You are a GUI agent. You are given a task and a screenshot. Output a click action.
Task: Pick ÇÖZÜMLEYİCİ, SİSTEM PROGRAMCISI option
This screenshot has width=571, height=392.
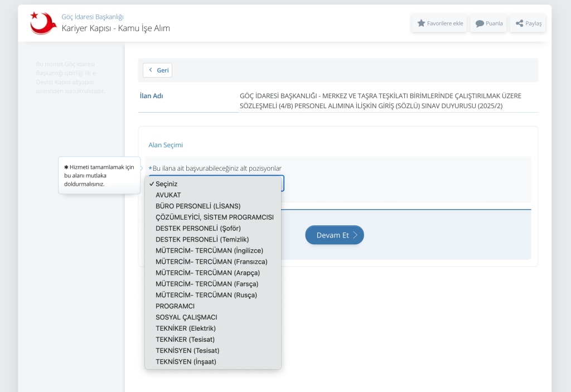coord(214,217)
